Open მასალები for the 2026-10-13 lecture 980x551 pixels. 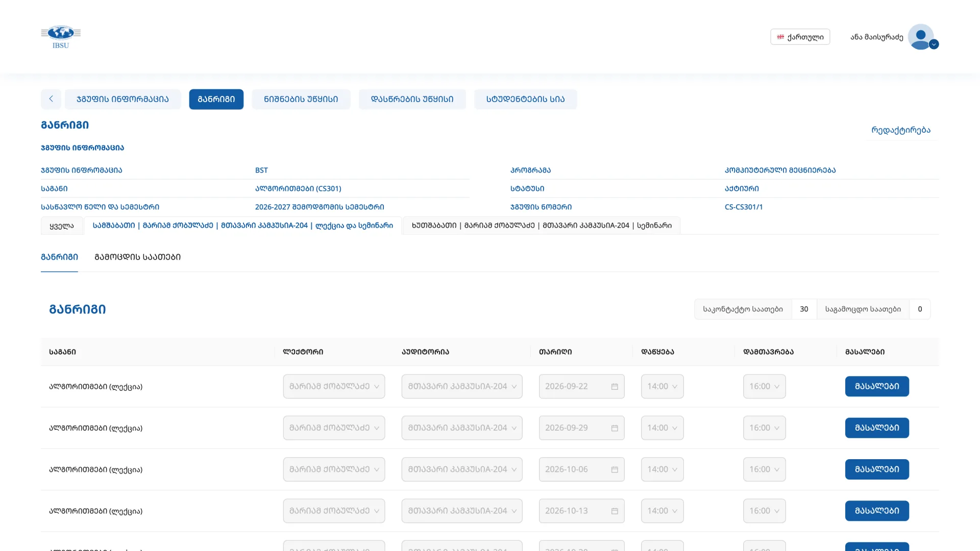877,511
